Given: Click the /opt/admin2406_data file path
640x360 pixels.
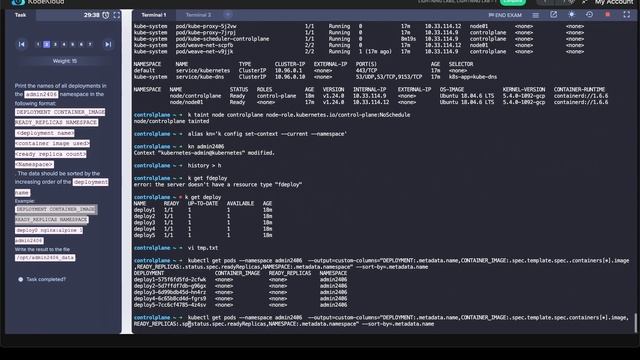Looking at the screenshot, I should point(45,258).
